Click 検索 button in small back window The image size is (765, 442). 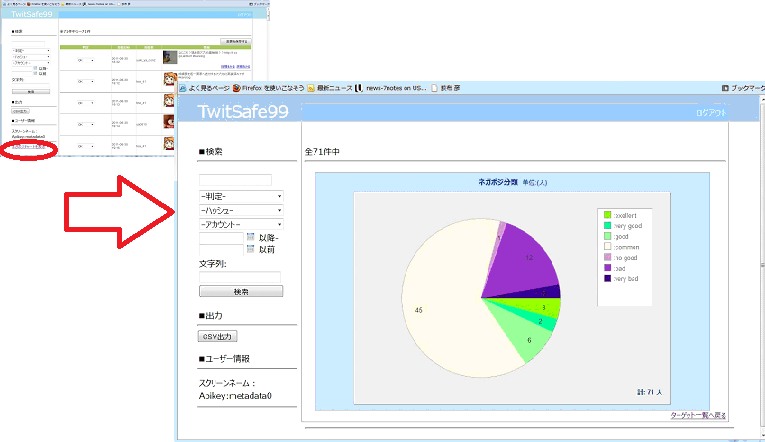tap(31, 91)
